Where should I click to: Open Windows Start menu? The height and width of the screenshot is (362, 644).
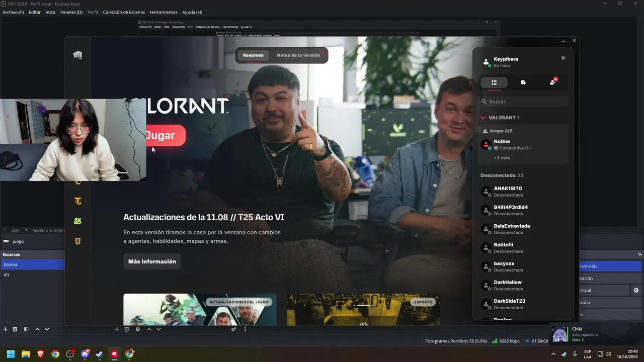click(x=11, y=354)
